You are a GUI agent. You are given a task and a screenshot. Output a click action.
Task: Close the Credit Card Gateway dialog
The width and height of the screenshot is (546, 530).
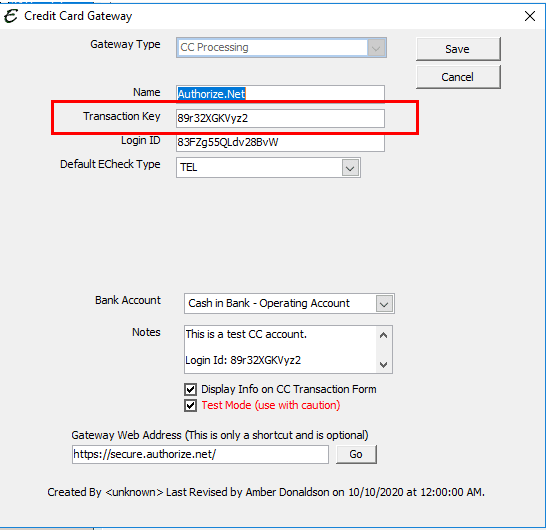530,16
